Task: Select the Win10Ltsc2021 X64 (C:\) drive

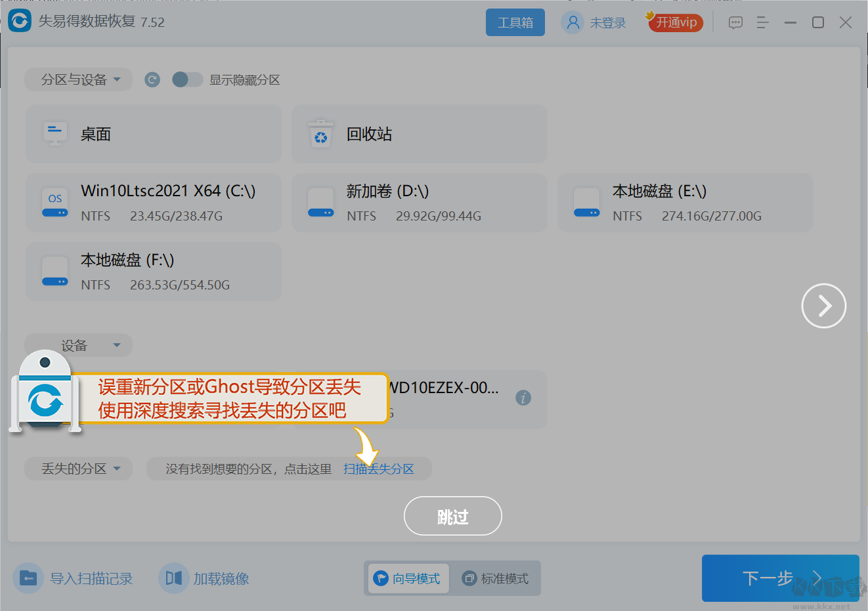Action: 154,203
